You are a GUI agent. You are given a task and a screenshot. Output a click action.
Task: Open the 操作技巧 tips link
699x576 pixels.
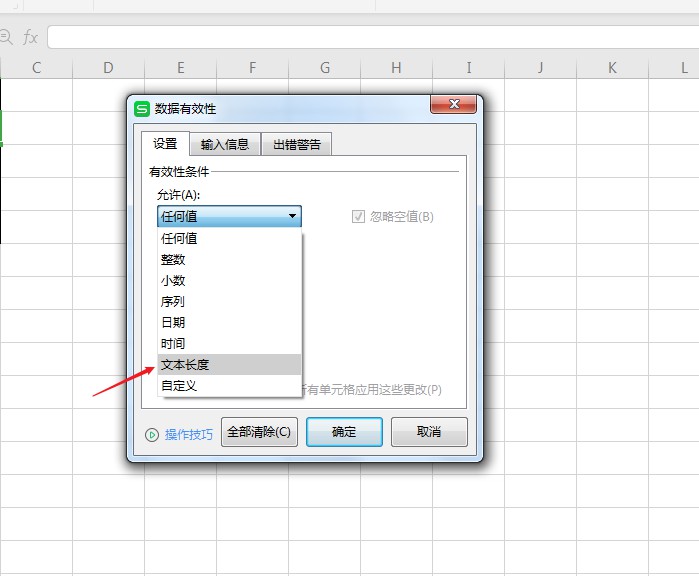point(189,434)
